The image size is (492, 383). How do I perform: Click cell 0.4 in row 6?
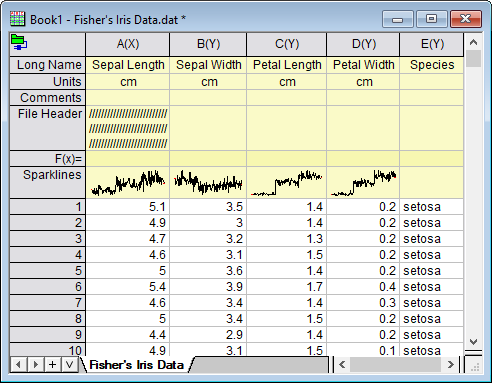tap(363, 287)
